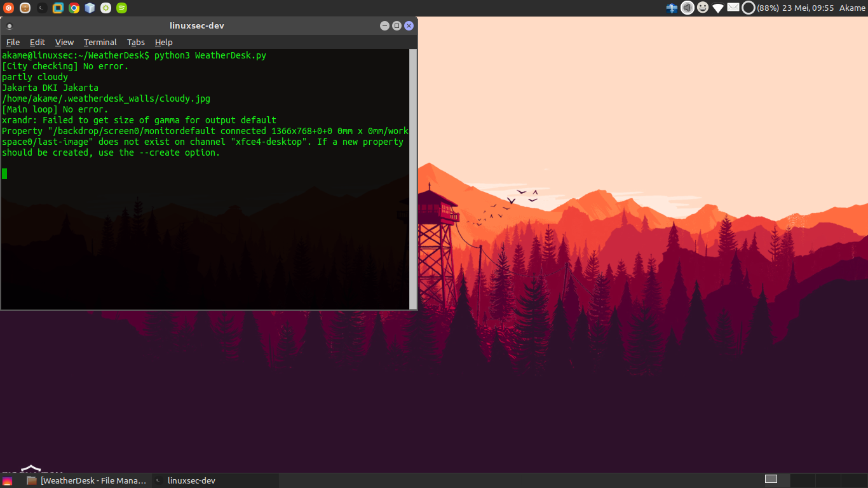The width and height of the screenshot is (868, 488).
Task: Click the cloudy.jpg wallpaper path line
Action: (x=106, y=98)
